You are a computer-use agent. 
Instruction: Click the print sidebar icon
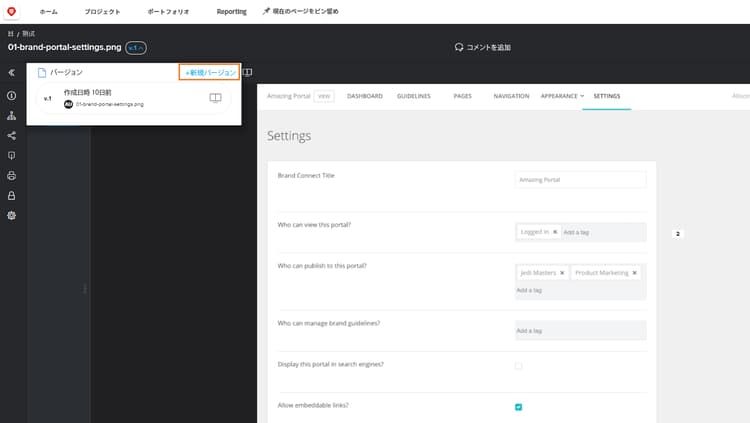(11, 176)
